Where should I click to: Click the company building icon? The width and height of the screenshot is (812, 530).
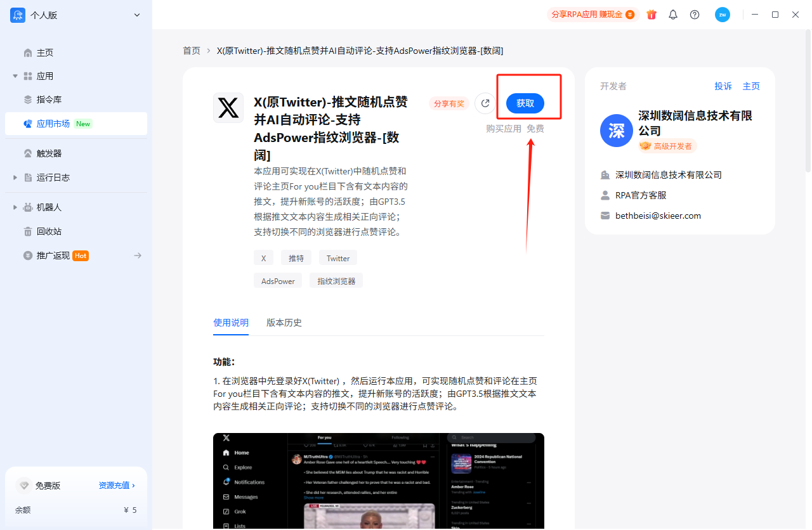click(605, 175)
